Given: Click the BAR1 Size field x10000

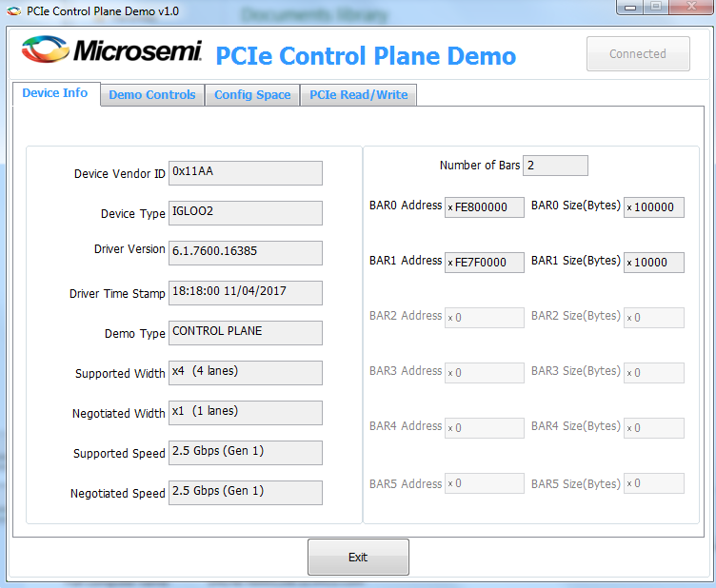Looking at the screenshot, I should coord(654,263).
